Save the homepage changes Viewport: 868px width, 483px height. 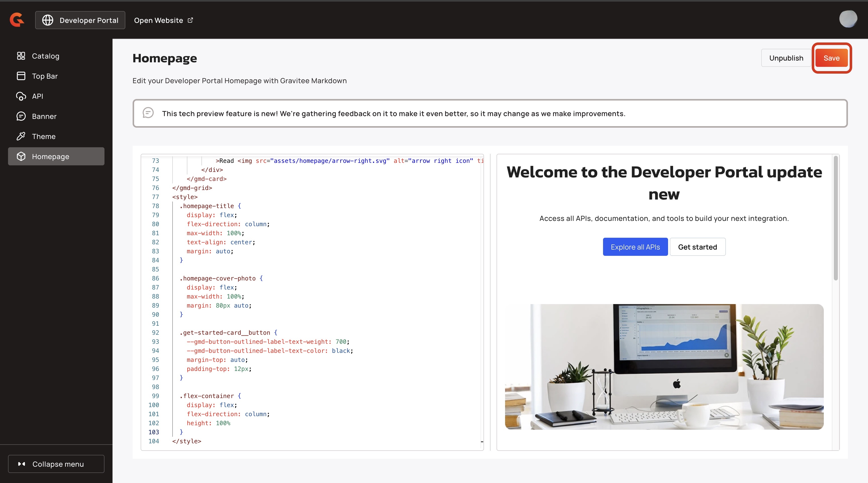click(831, 58)
